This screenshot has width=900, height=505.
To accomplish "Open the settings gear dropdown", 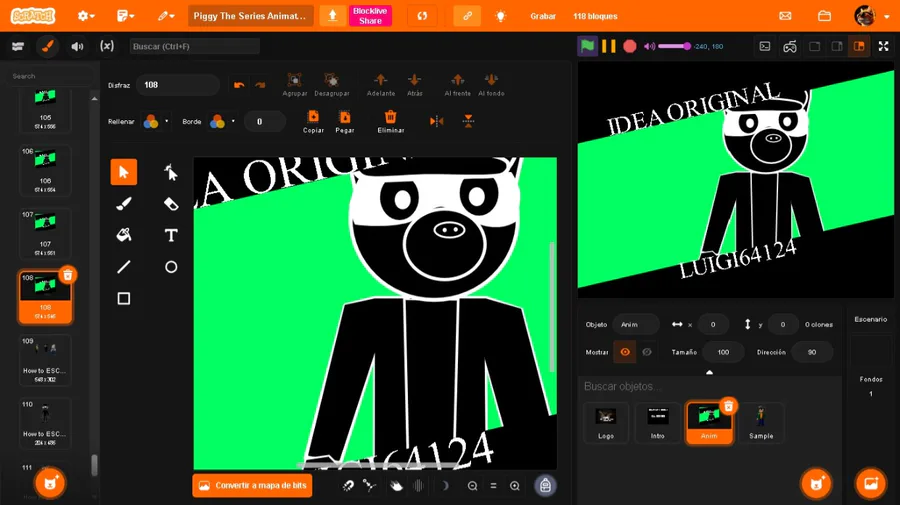I will [x=86, y=16].
